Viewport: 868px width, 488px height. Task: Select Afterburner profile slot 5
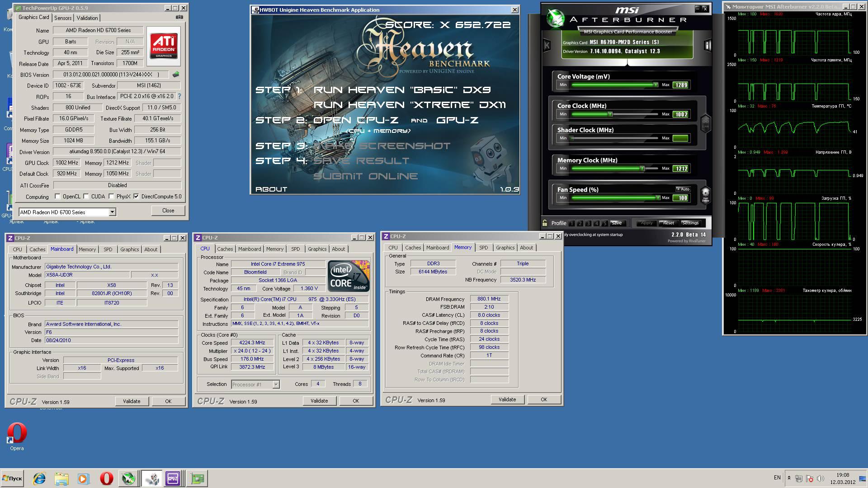tap(605, 223)
